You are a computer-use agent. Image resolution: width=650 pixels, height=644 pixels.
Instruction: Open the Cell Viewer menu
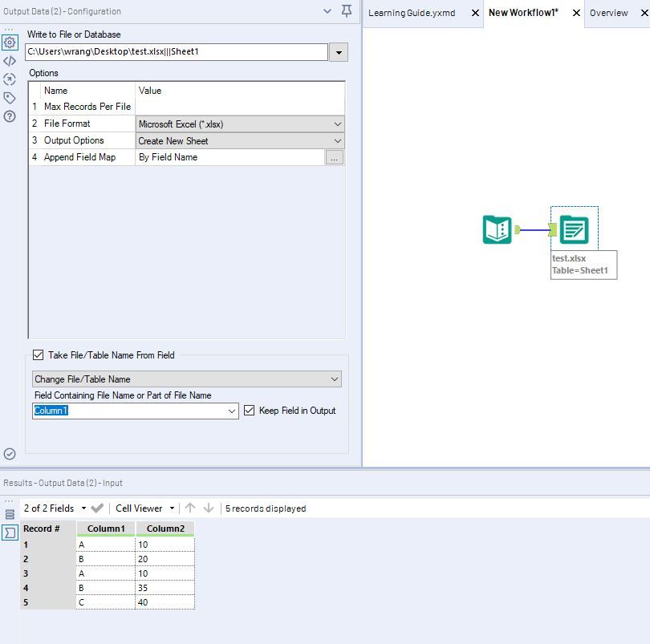click(144, 508)
